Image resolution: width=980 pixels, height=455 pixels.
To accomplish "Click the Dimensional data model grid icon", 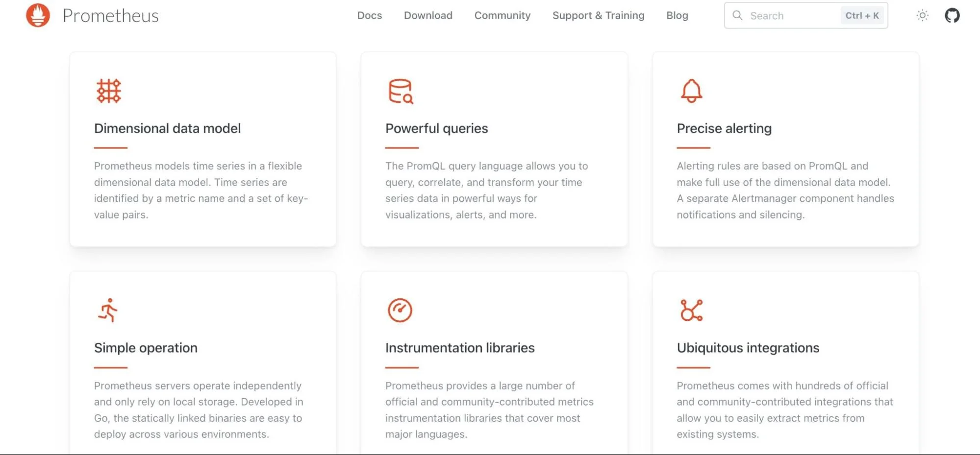I will point(108,91).
